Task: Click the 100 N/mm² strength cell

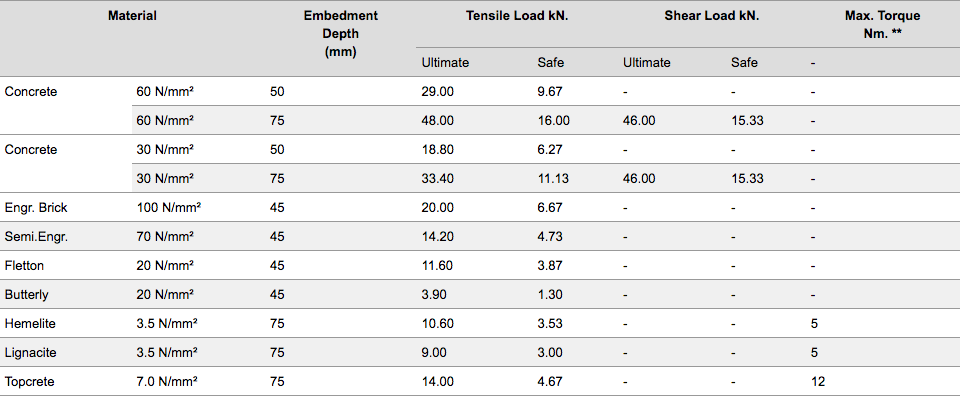Action: click(169, 207)
